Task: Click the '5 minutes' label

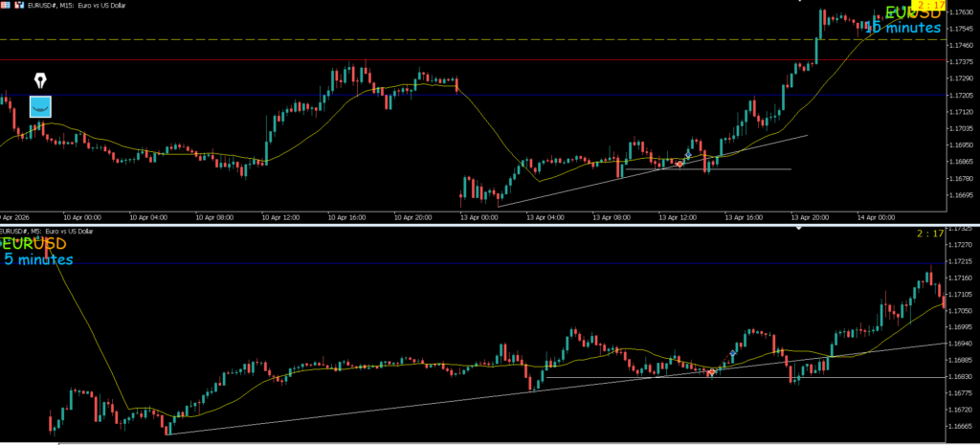Action: point(38,259)
